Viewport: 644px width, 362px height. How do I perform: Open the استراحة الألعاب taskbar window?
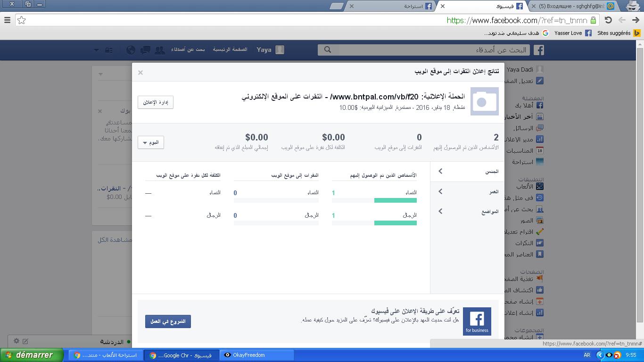click(x=106, y=355)
